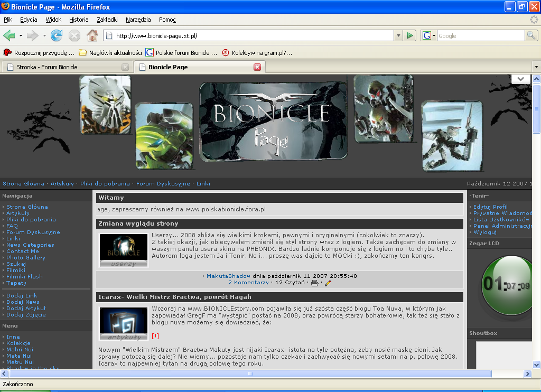
Task: Open the 'Forum Dyskusyjne' link in top navigation
Action: point(163,184)
